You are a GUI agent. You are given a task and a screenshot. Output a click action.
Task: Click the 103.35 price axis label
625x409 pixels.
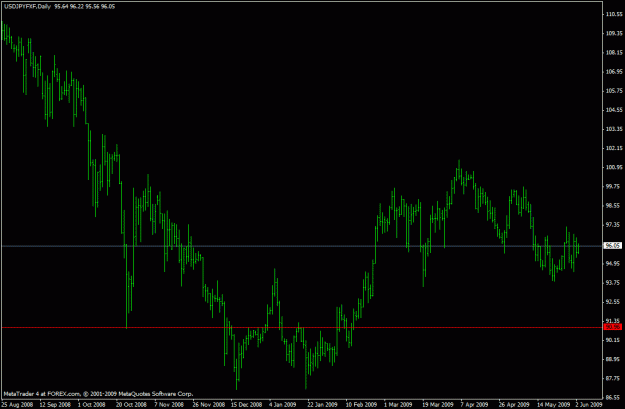click(x=614, y=129)
